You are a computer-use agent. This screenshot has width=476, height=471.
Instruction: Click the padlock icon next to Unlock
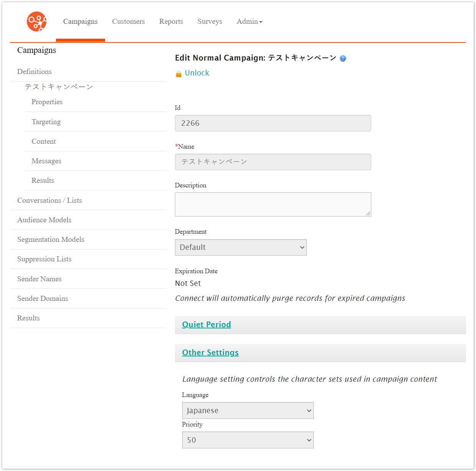click(178, 74)
